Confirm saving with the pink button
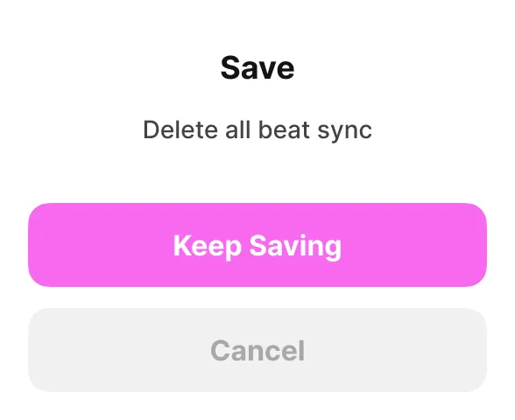Image resolution: width=515 pixels, height=420 pixels. pyautogui.click(x=257, y=245)
